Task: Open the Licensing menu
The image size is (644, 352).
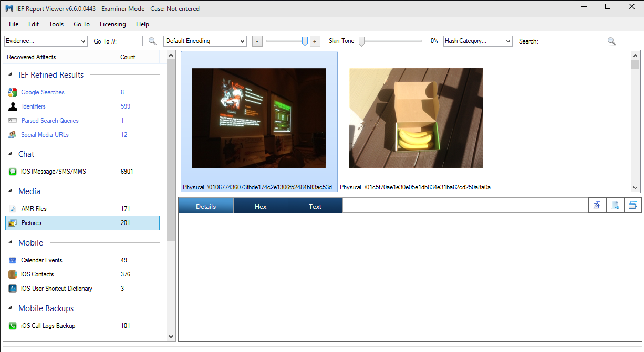Action: [113, 24]
